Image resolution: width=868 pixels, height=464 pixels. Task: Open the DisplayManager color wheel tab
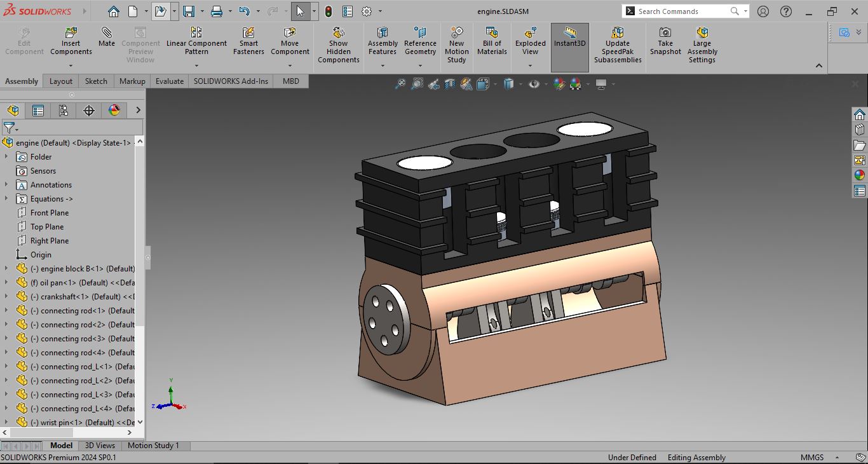point(114,111)
